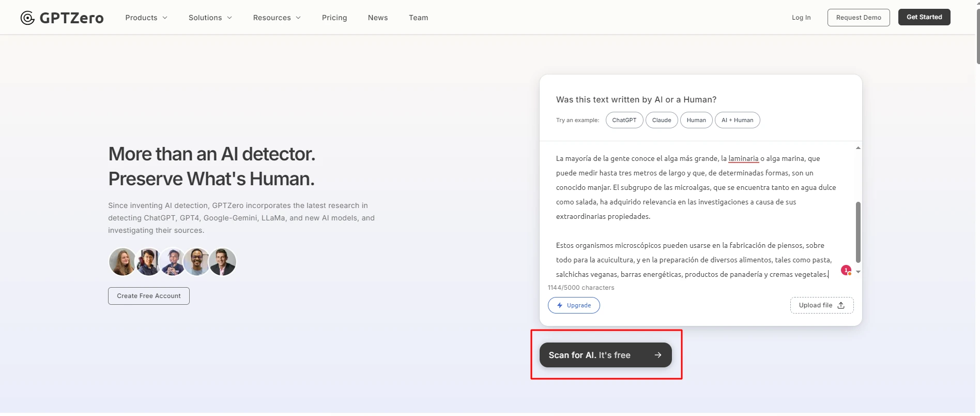
Task: Click the first team member avatar
Action: tap(122, 262)
